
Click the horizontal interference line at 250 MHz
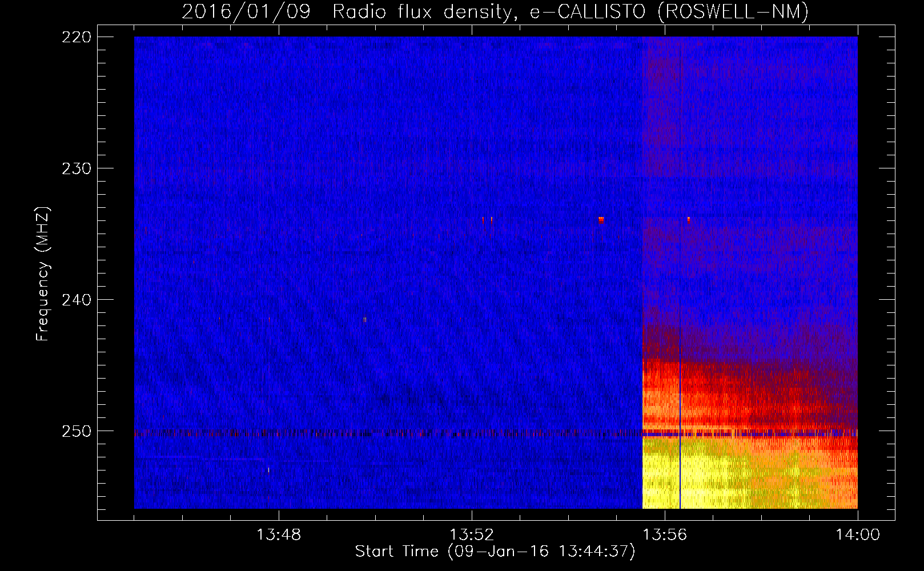[x=496, y=433]
